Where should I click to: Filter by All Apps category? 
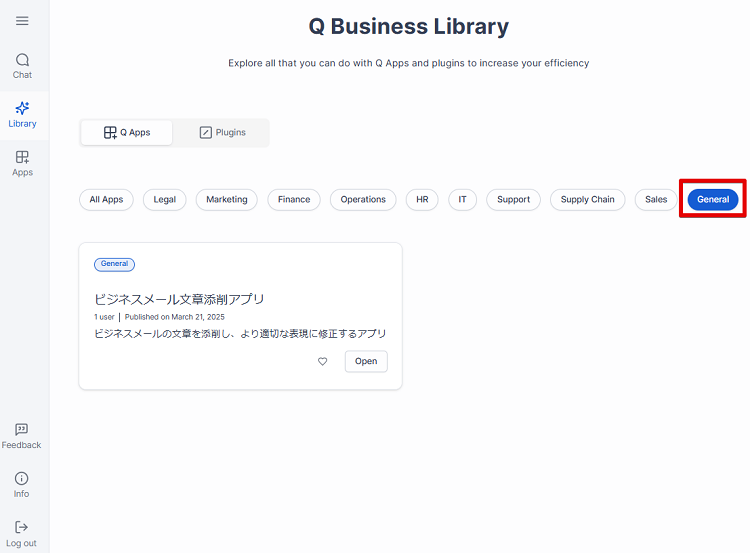click(106, 199)
